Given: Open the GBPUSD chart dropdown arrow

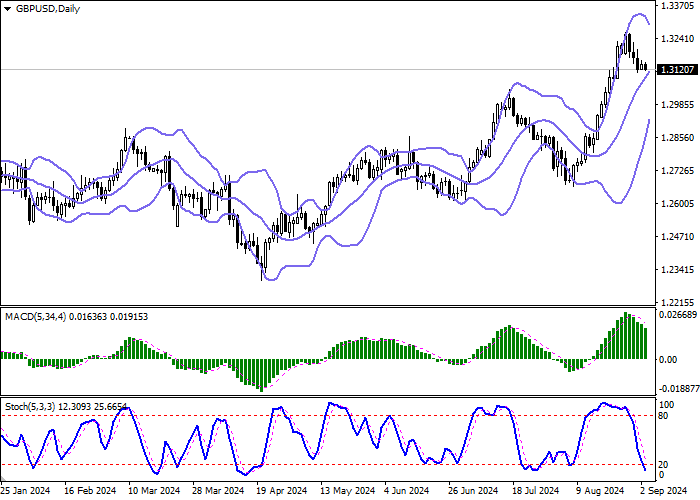Looking at the screenshot, I should tap(7, 9).
